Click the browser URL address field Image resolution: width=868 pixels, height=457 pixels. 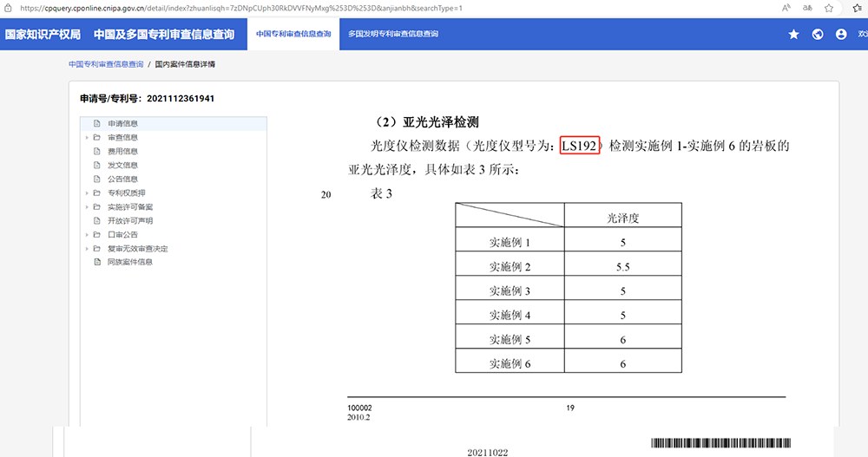240,8
